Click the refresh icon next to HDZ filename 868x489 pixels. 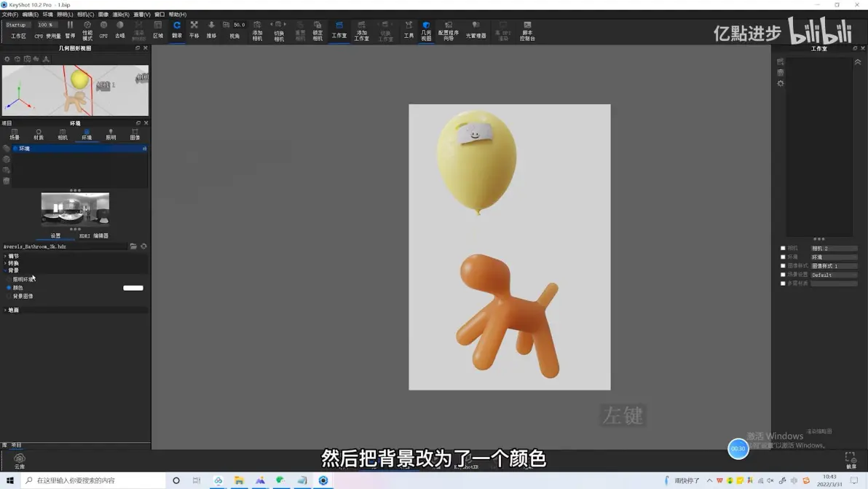pyautogui.click(x=144, y=246)
